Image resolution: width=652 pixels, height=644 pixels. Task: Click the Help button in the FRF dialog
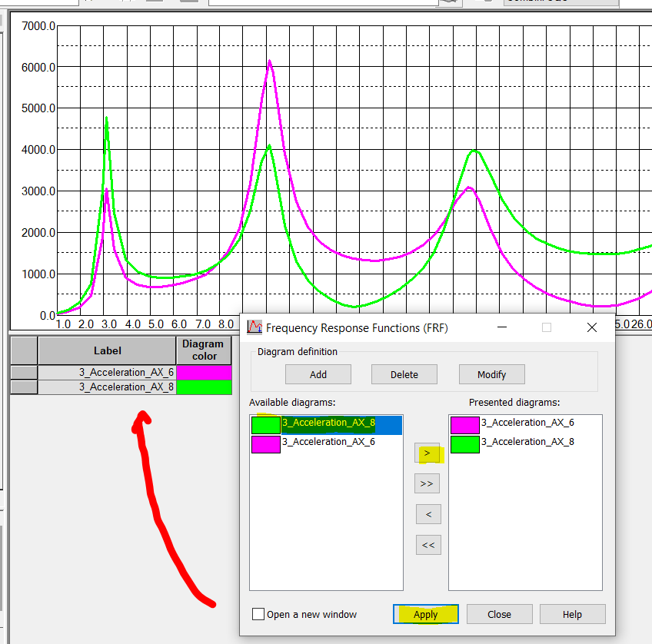point(572,613)
